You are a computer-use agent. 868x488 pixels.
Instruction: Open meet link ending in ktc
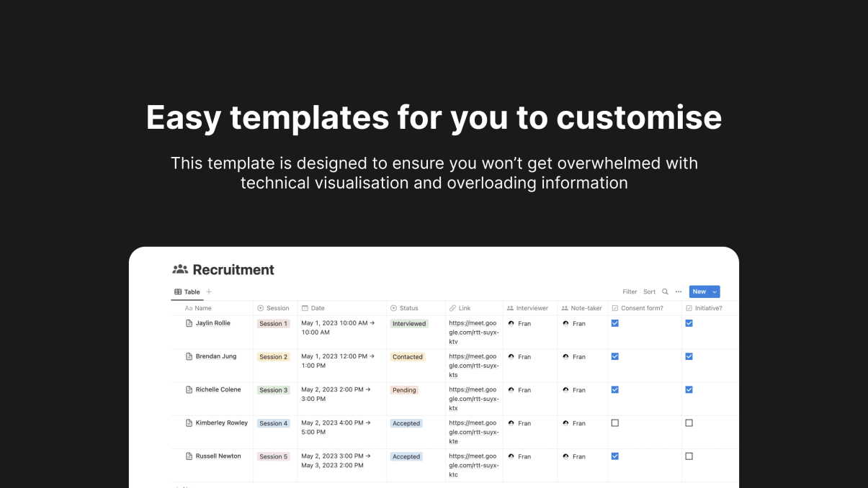coord(473,465)
